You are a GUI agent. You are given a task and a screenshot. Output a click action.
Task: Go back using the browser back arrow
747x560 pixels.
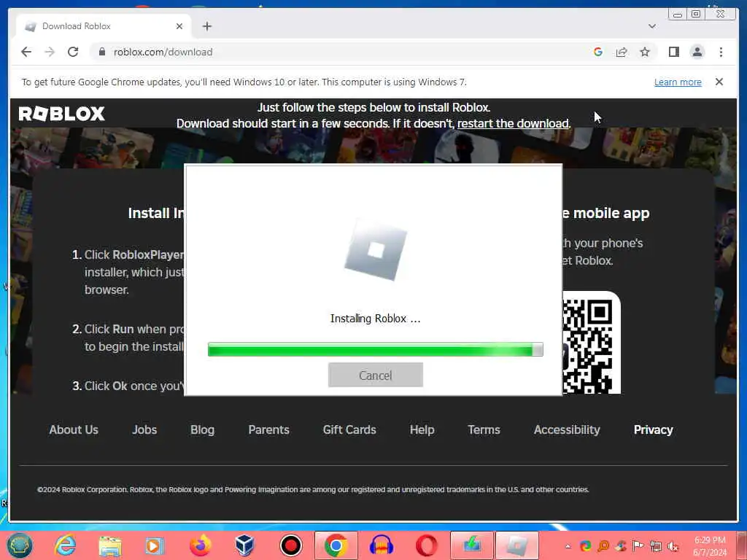[26, 52]
